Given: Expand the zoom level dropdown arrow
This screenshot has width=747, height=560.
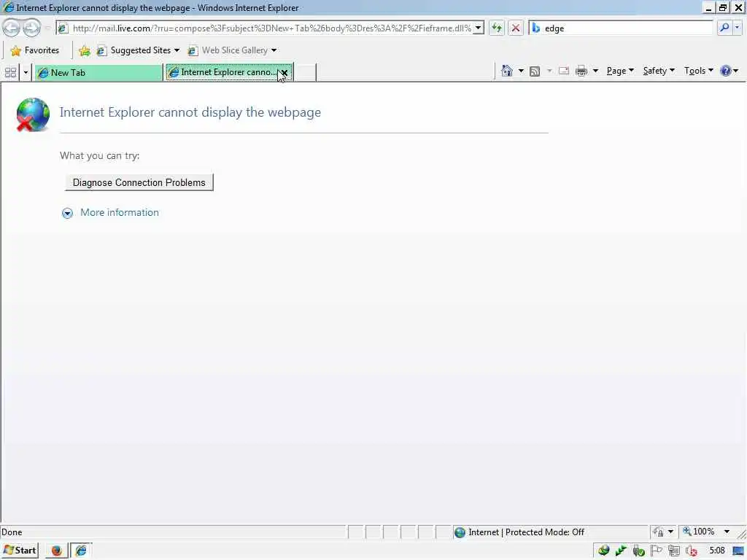Looking at the screenshot, I should pos(727,532).
